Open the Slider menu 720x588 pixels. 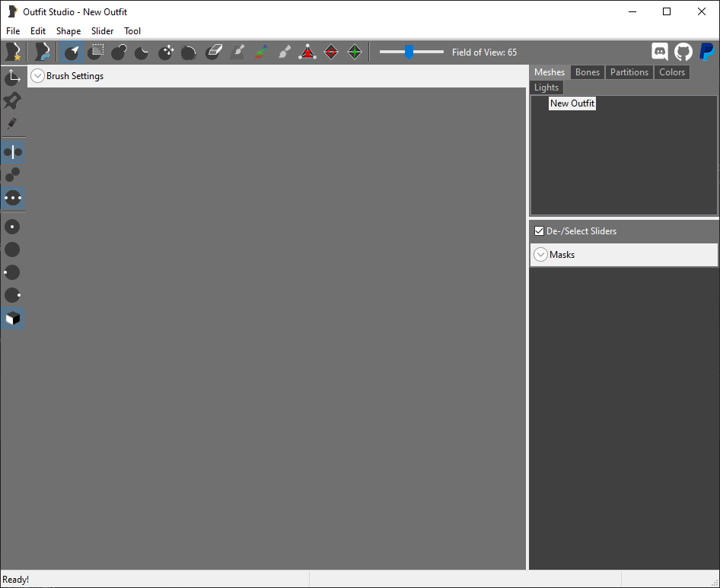[103, 30]
